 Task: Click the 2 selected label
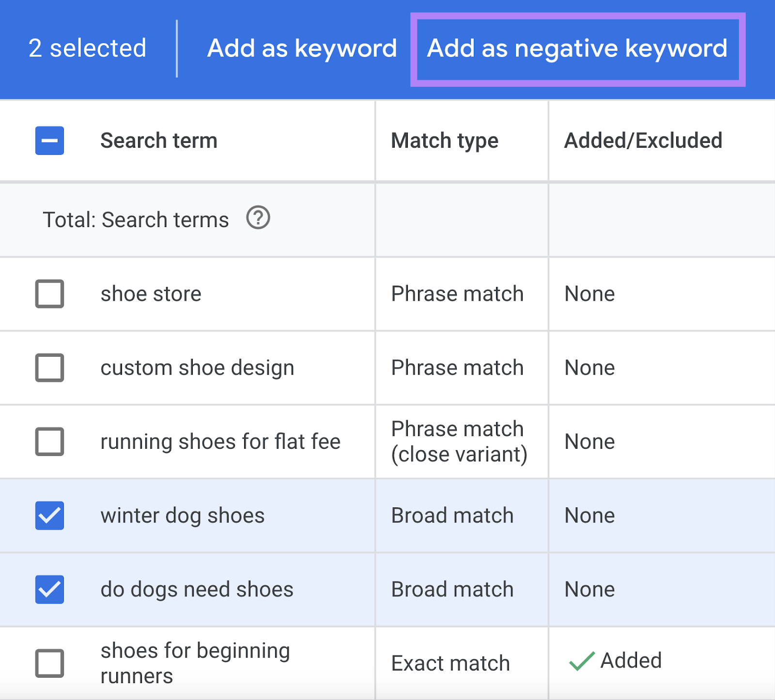[x=88, y=48]
